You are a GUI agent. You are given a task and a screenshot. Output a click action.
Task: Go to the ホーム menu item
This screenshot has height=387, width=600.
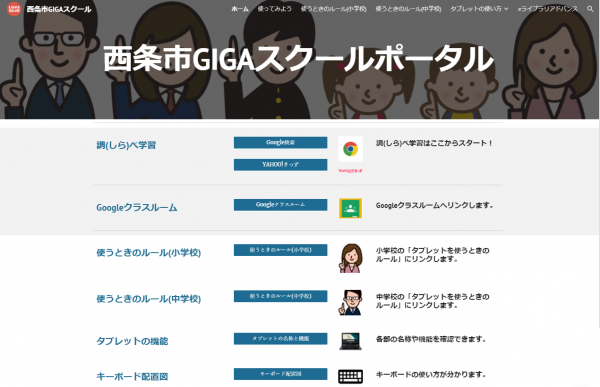[240, 9]
